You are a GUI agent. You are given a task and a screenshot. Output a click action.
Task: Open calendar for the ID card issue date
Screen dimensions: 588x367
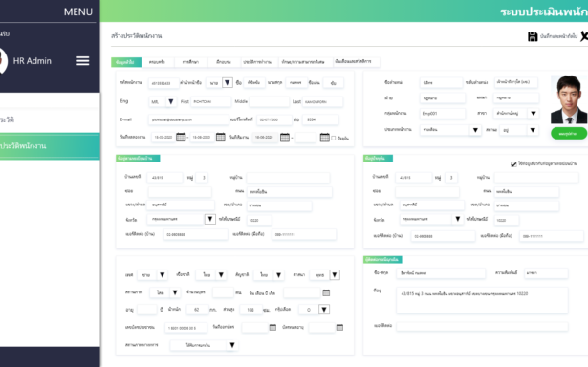coord(272,327)
